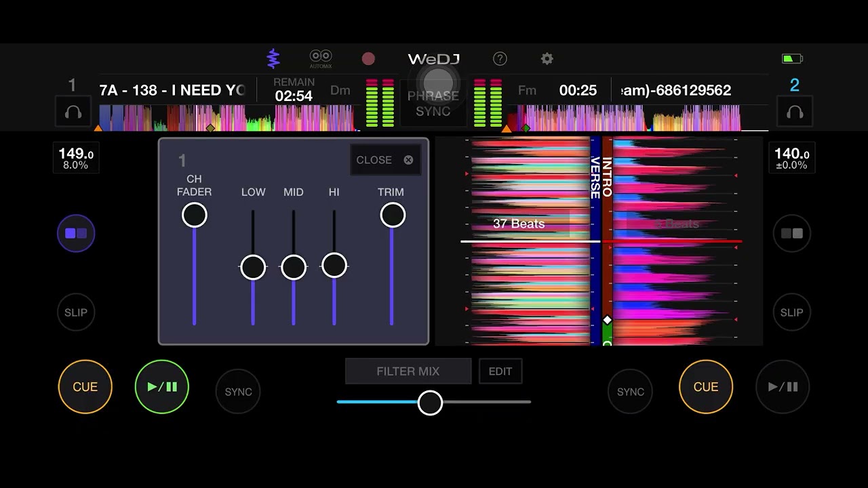Image resolution: width=868 pixels, height=488 pixels.
Task: Click the HI EQ slider knob
Action: pyautogui.click(x=334, y=265)
